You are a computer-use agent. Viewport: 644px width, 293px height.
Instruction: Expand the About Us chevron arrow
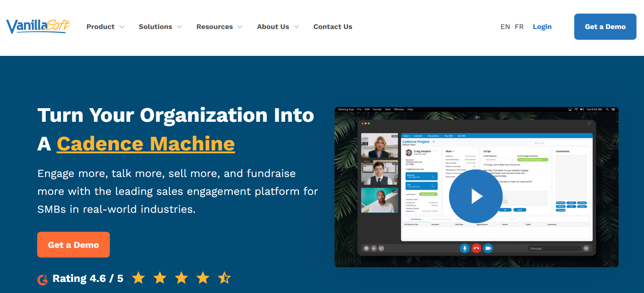click(x=296, y=27)
